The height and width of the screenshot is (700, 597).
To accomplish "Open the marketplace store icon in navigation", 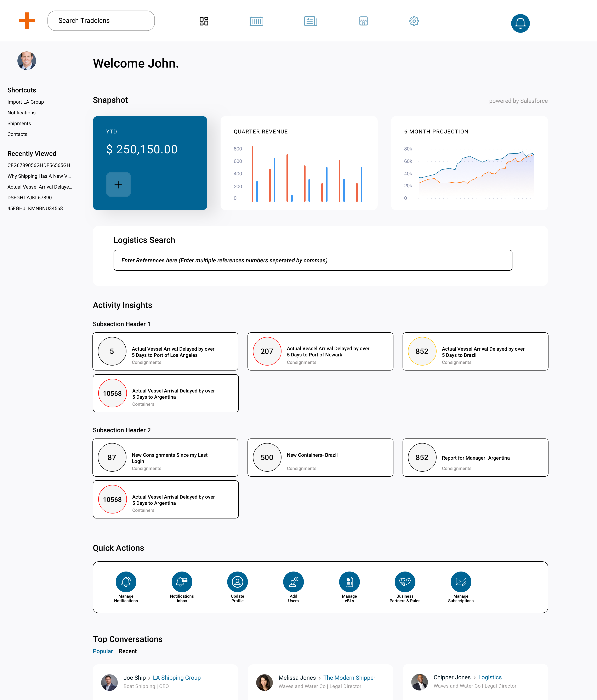I will pyautogui.click(x=363, y=21).
